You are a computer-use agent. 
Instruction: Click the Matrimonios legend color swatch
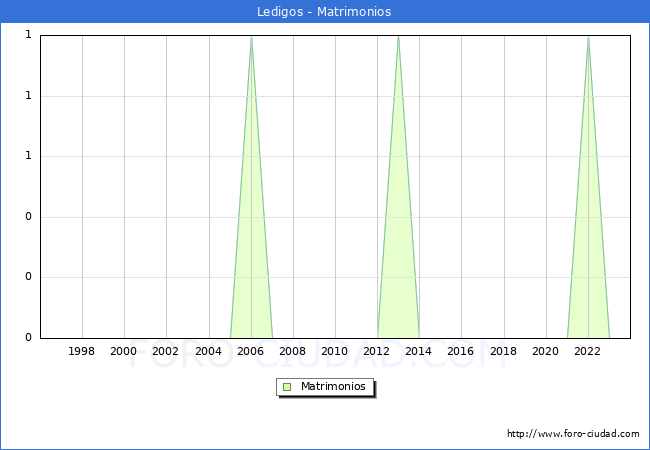tap(287, 387)
